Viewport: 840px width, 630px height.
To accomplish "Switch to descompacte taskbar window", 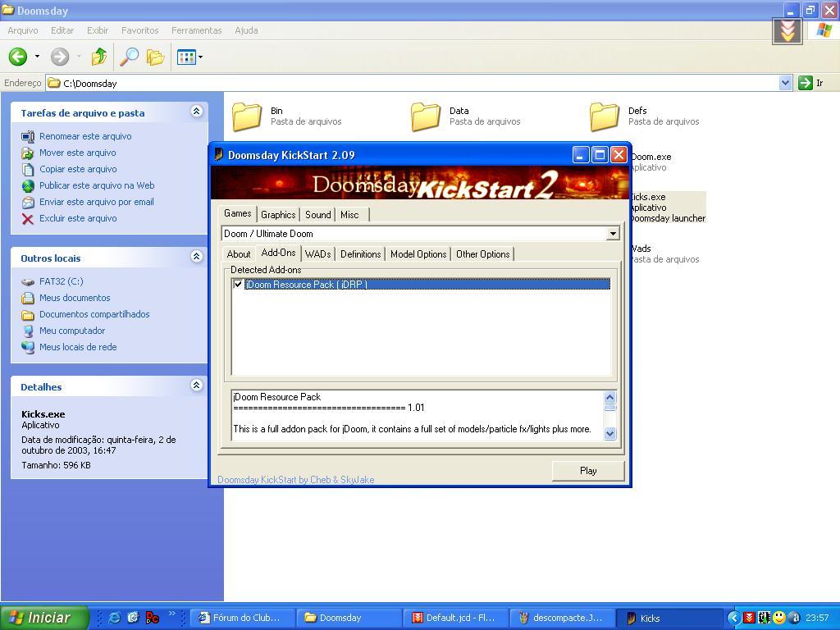I will point(562,618).
